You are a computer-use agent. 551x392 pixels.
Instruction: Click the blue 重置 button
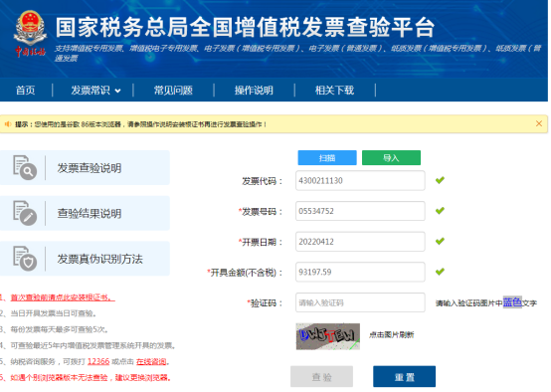[404, 376]
